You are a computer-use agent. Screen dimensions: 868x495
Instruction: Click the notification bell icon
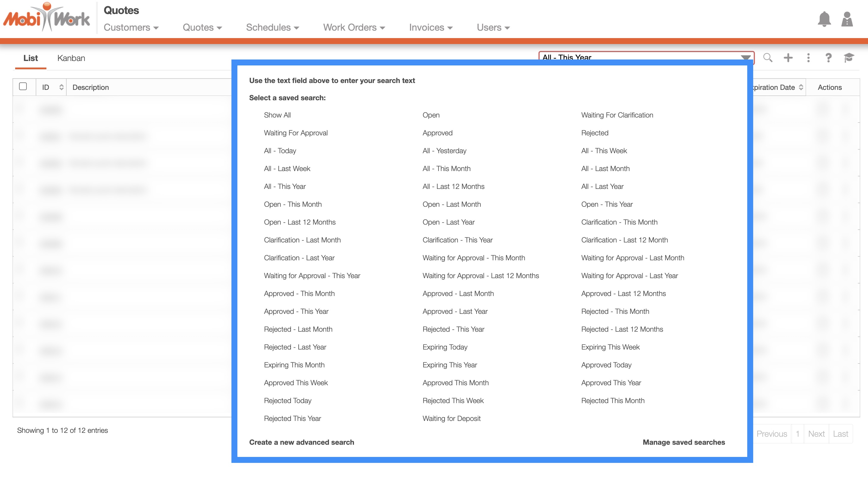(x=824, y=19)
